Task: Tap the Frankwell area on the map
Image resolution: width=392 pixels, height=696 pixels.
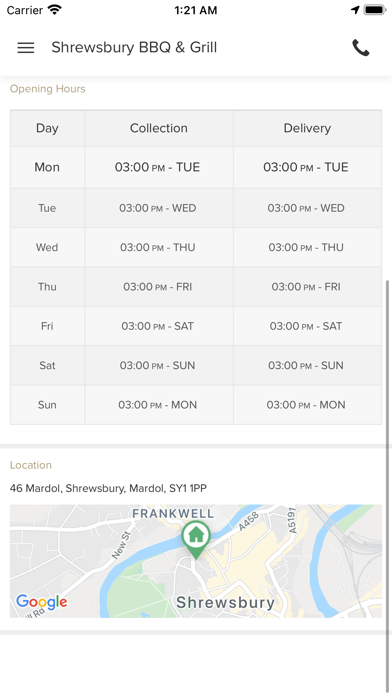Action: point(173,514)
